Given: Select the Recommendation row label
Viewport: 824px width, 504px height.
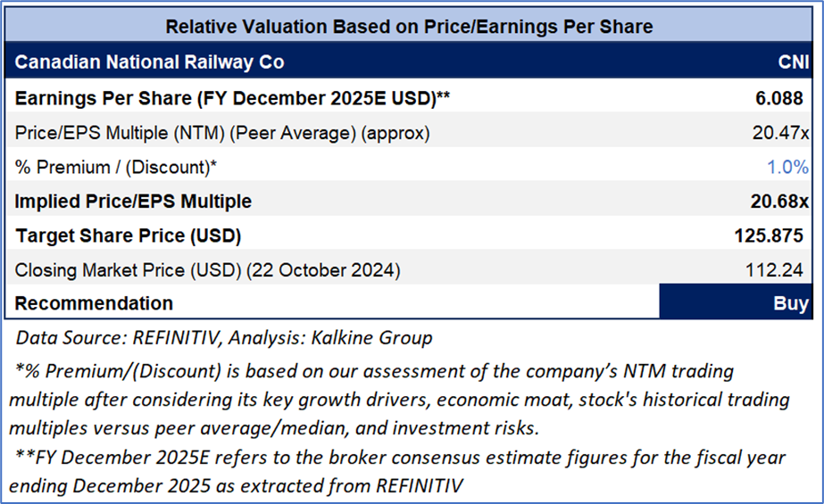Looking at the screenshot, I should click(x=94, y=303).
